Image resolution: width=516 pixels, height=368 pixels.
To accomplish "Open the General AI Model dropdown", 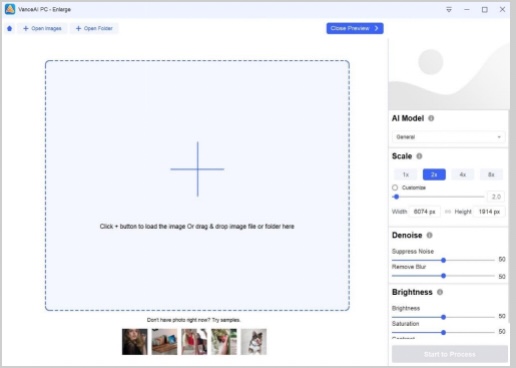I will point(448,137).
